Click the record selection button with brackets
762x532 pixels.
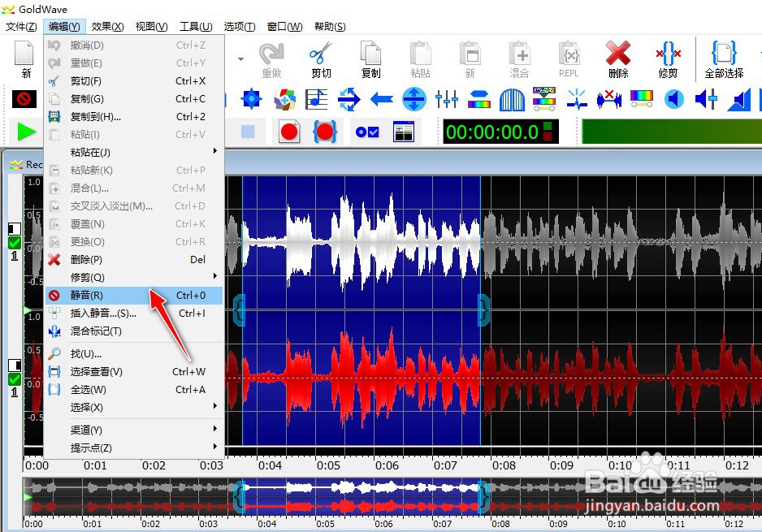pyautogui.click(x=325, y=132)
